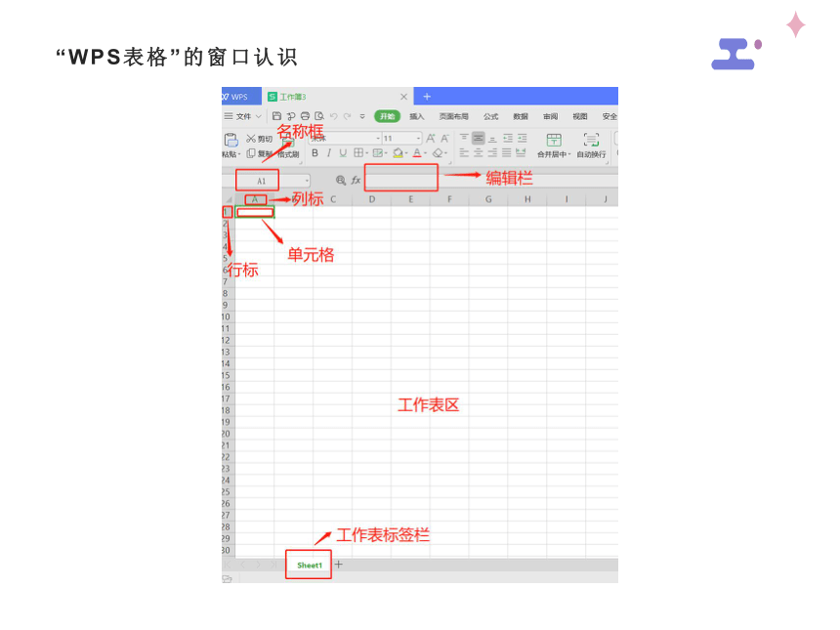
Task: Click the Undo arrow icon
Action: pyautogui.click(x=333, y=115)
